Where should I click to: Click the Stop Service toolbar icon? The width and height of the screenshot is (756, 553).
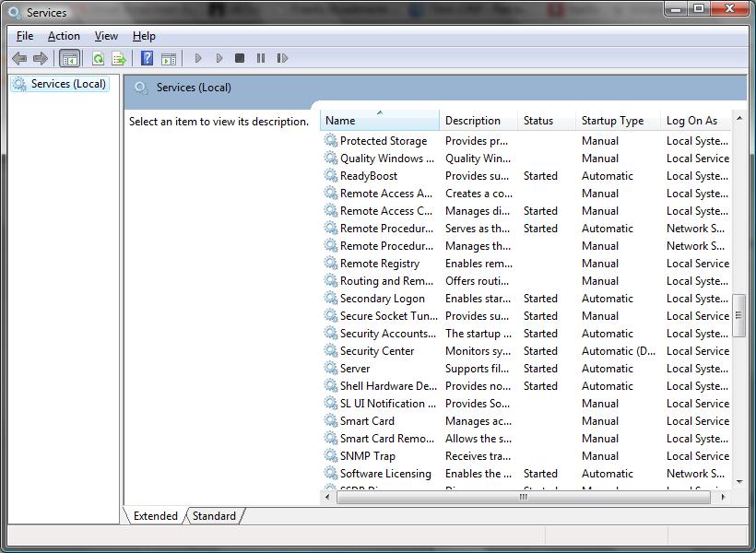tap(239, 57)
